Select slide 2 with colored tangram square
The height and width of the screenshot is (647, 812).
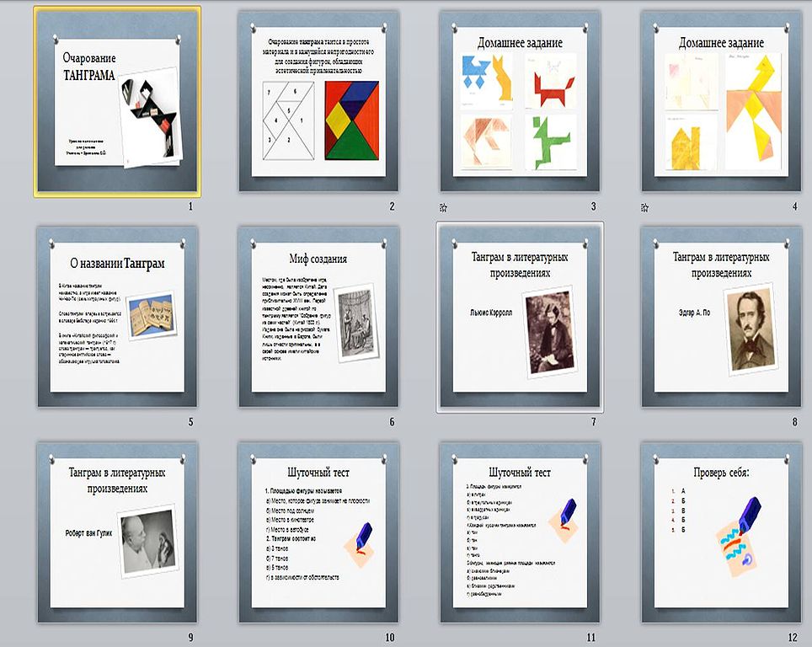(x=318, y=101)
